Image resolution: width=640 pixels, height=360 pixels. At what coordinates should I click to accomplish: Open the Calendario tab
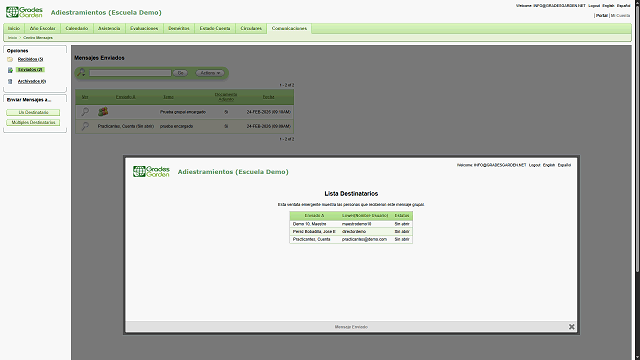click(77, 29)
